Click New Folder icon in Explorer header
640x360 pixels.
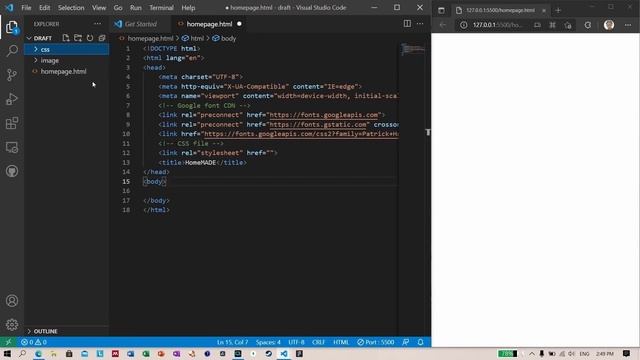(x=78, y=38)
